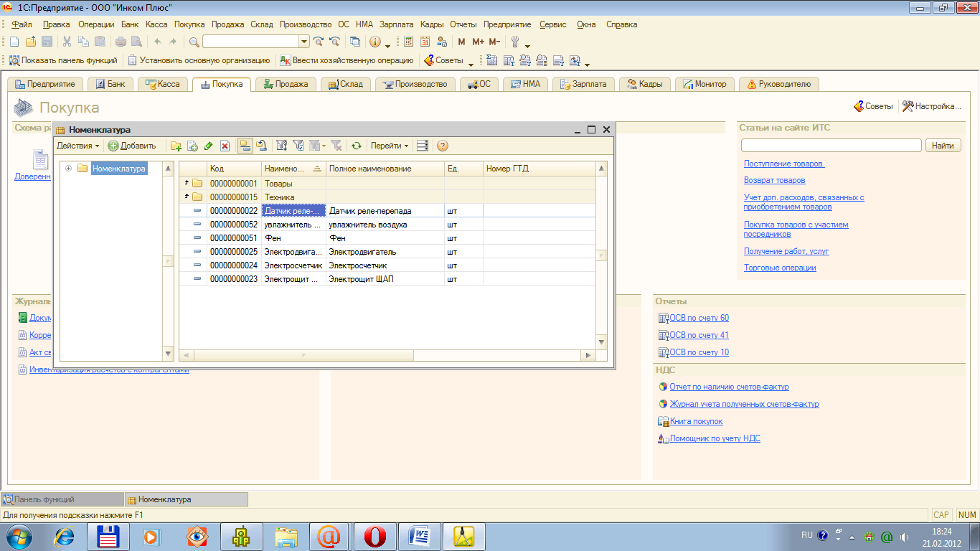Select the Электросчетчик row in the list
Viewport: 980px width, 551px height.
[387, 265]
